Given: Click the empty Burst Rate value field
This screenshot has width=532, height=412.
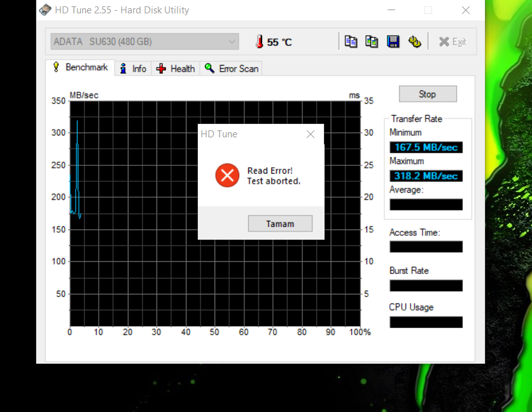Looking at the screenshot, I should pos(426,285).
